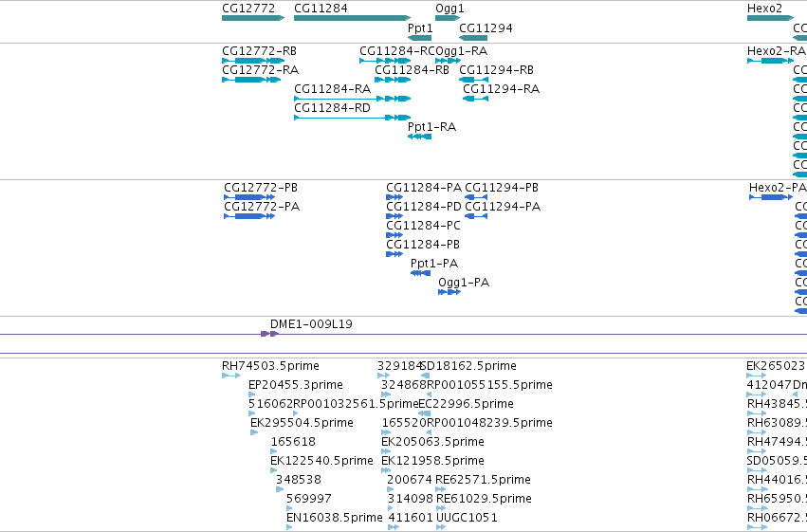Select feature 200674

pos(391,490)
